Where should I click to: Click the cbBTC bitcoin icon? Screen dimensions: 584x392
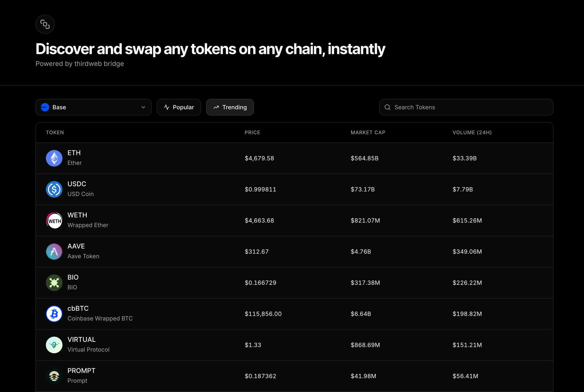[x=54, y=314]
